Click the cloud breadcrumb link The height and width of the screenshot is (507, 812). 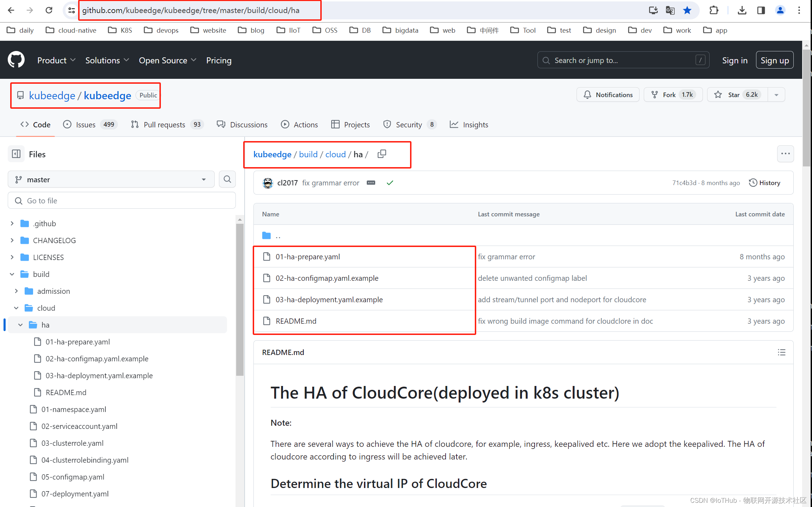point(335,154)
